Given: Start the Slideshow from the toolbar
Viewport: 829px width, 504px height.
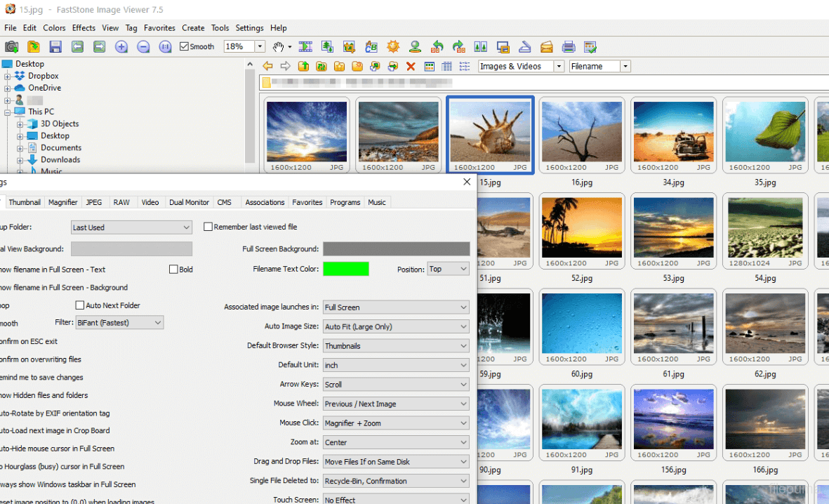Looking at the screenshot, I should coord(306,47).
